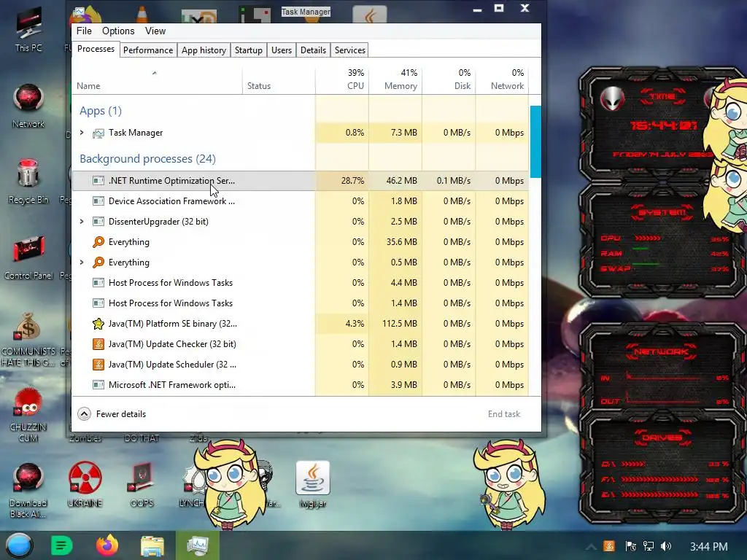Sort by the Name column header
This screenshot has height=560, width=747.
(x=157, y=80)
